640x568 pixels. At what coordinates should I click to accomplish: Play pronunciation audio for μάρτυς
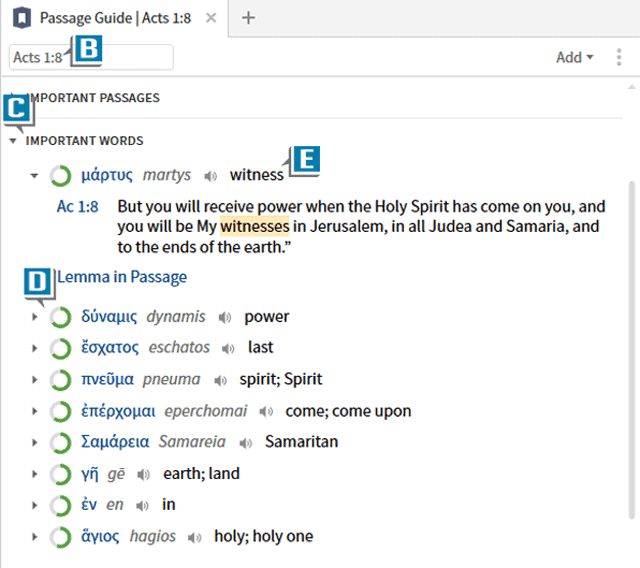pyautogui.click(x=211, y=176)
